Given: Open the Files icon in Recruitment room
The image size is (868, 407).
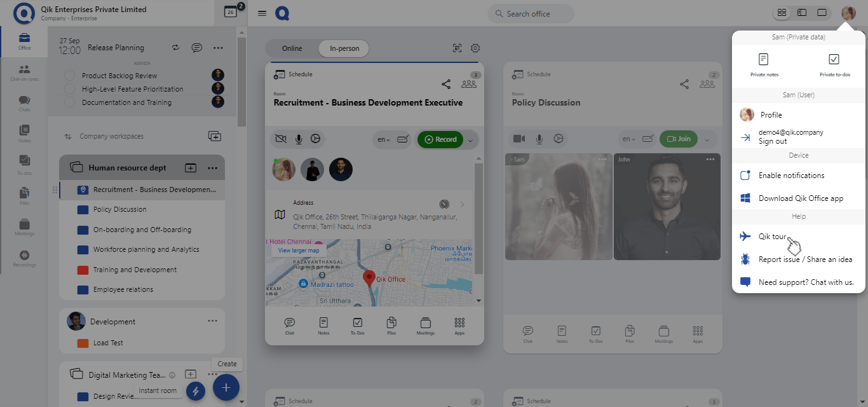Looking at the screenshot, I should [x=391, y=325].
